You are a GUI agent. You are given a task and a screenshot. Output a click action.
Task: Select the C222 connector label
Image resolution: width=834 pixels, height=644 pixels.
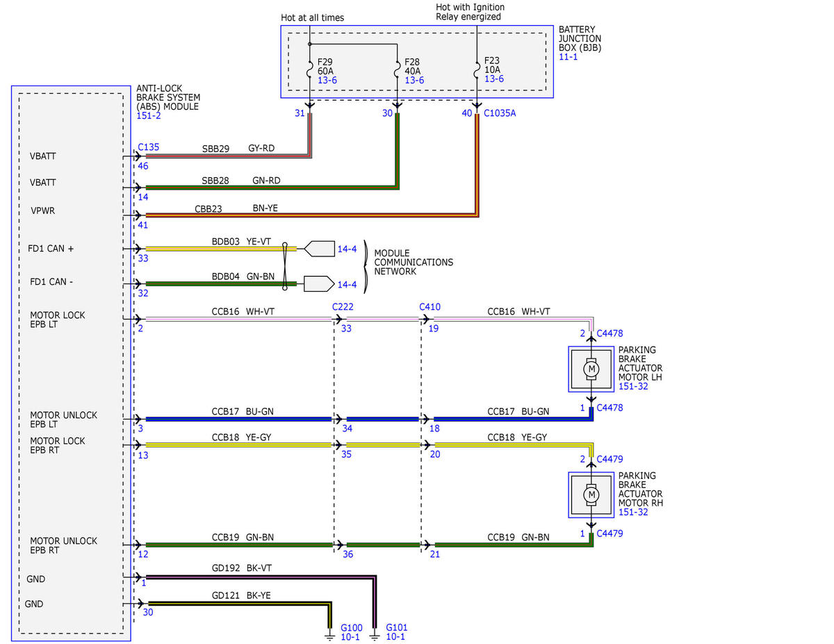coord(343,306)
